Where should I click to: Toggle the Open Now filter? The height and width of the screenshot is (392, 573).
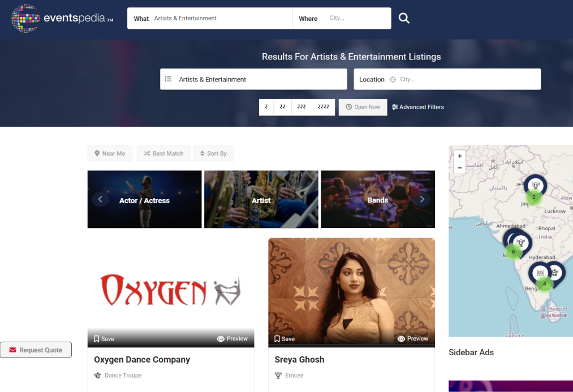pyautogui.click(x=363, y=107)
